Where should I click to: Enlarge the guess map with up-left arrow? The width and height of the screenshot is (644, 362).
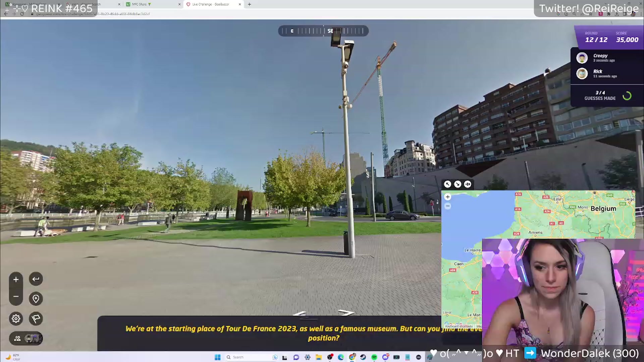tap(447, 184)
